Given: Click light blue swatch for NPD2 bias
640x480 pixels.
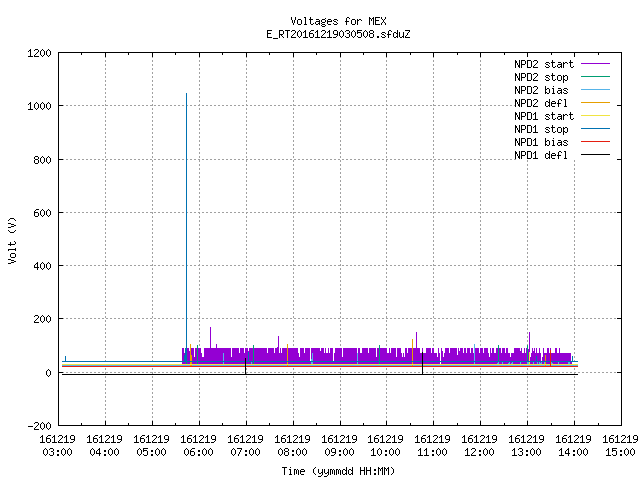Looking at the screenshot, I should 595,90.
